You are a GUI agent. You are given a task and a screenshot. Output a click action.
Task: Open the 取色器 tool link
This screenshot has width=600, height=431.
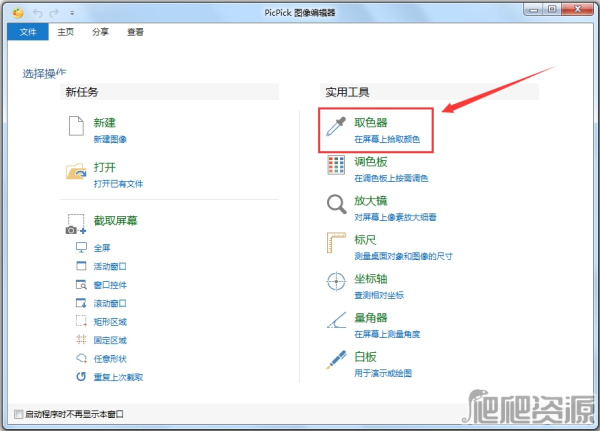point(370,122)
